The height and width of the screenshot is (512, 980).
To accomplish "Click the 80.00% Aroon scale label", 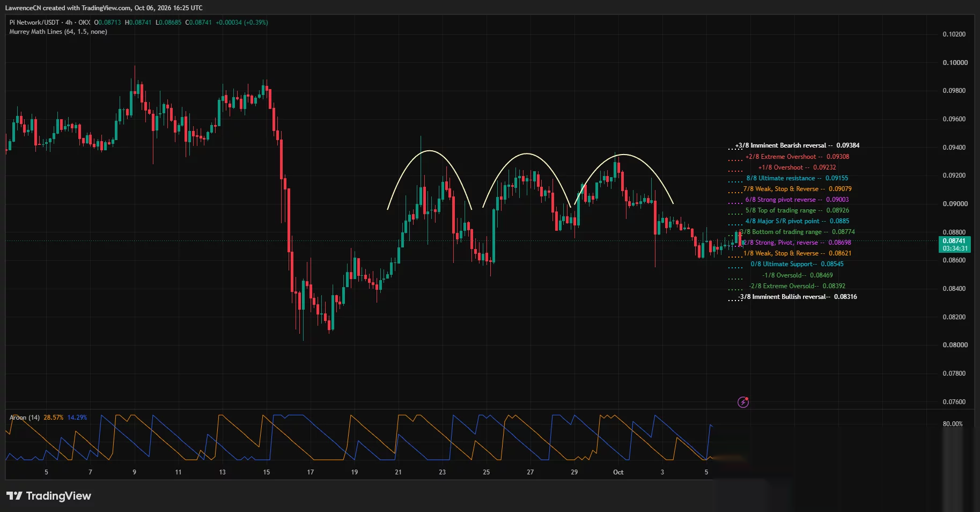I will pos(953,424).
